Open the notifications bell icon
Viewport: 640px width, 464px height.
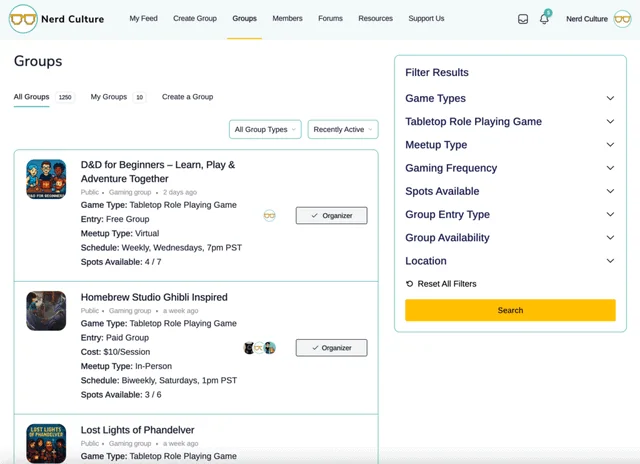coord(545,19)
